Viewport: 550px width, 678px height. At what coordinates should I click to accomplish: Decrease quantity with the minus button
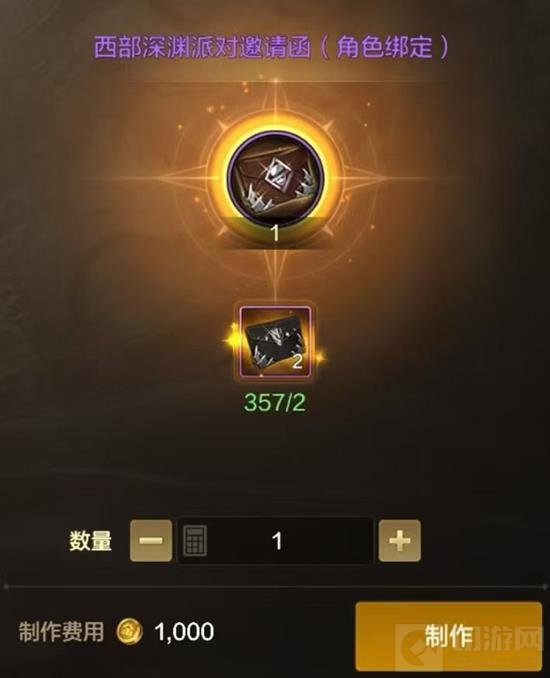click(151, 540)
